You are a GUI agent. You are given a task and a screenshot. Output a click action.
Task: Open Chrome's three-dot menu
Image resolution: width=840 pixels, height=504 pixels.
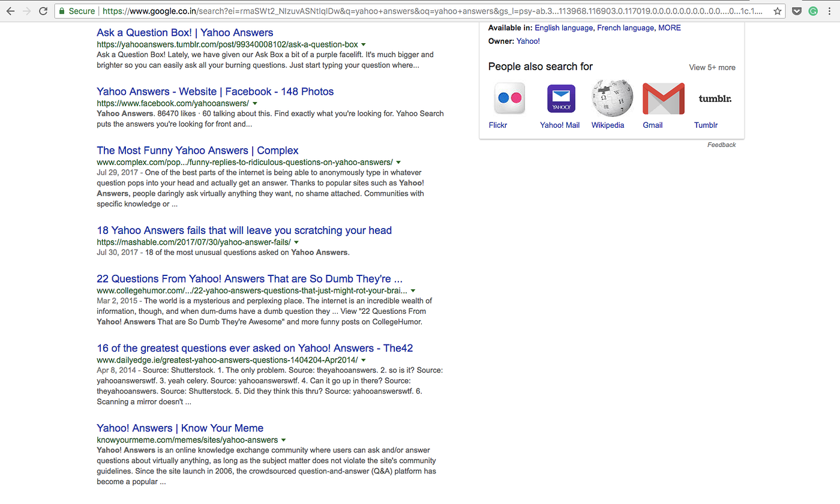tap(830, 11)
